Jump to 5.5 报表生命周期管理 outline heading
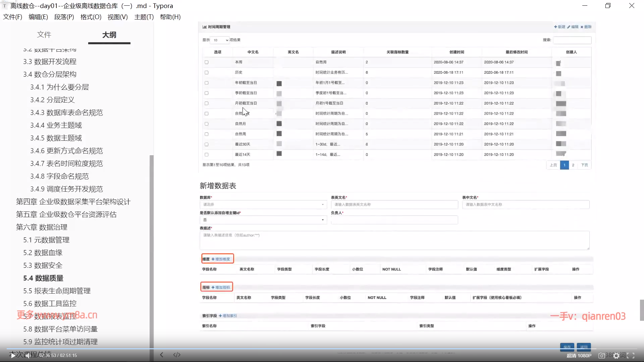Screen dimensions: 644x362 (x=57, y=291)
